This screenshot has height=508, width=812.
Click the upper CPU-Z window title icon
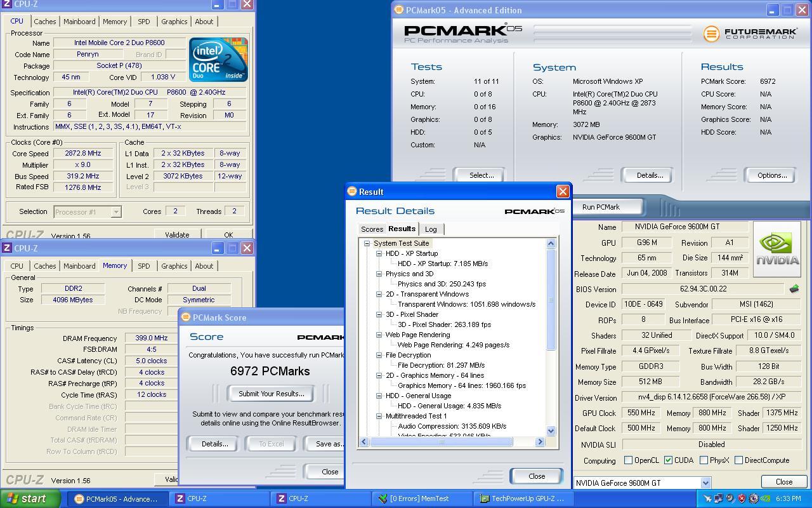(6, 4)
